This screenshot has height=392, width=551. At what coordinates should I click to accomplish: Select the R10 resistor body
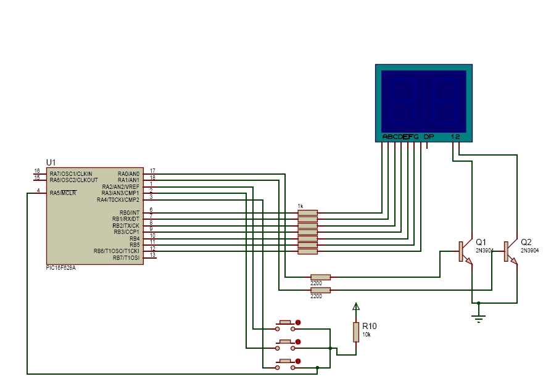(356, 332)
